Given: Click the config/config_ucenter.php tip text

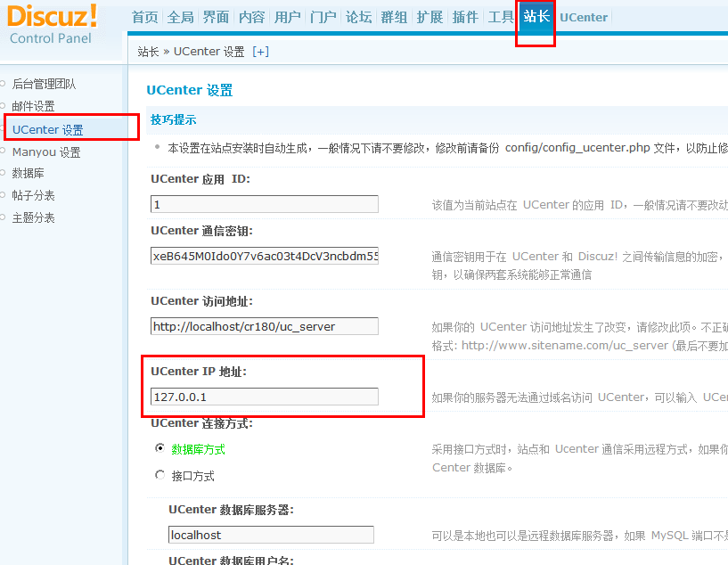Looking at the screenshot, I should pos(577,148).
